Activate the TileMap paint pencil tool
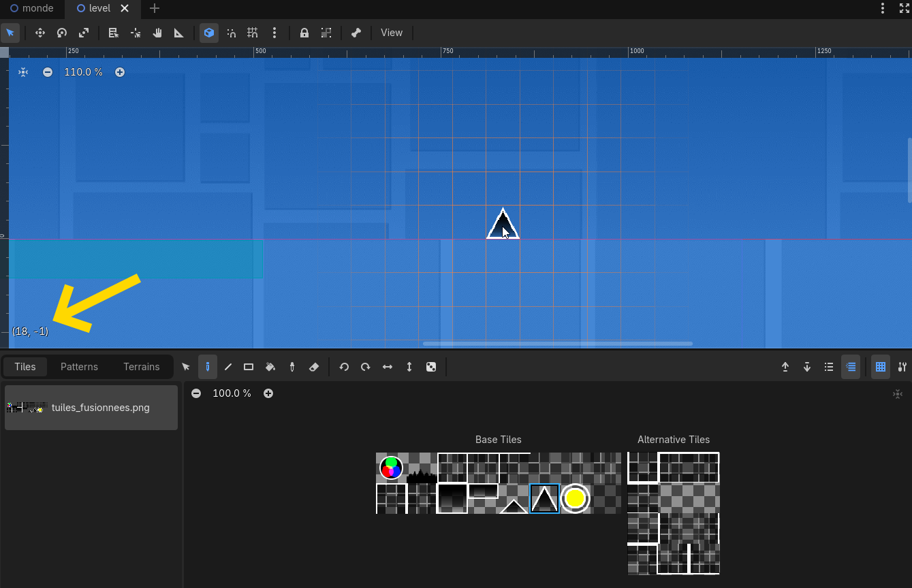 tap(208, 367)
